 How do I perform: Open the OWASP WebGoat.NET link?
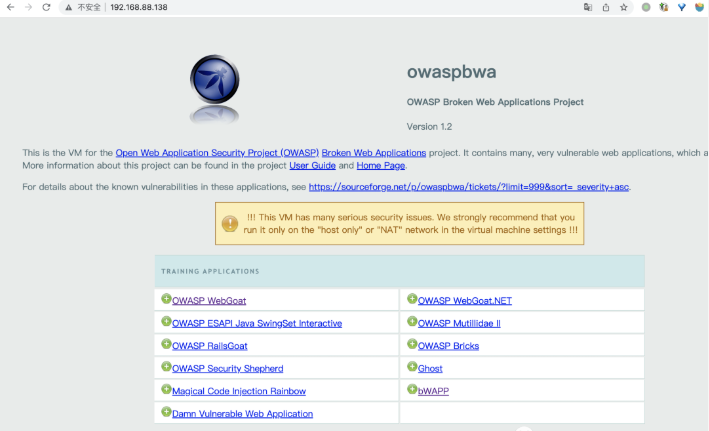(465, 301)
